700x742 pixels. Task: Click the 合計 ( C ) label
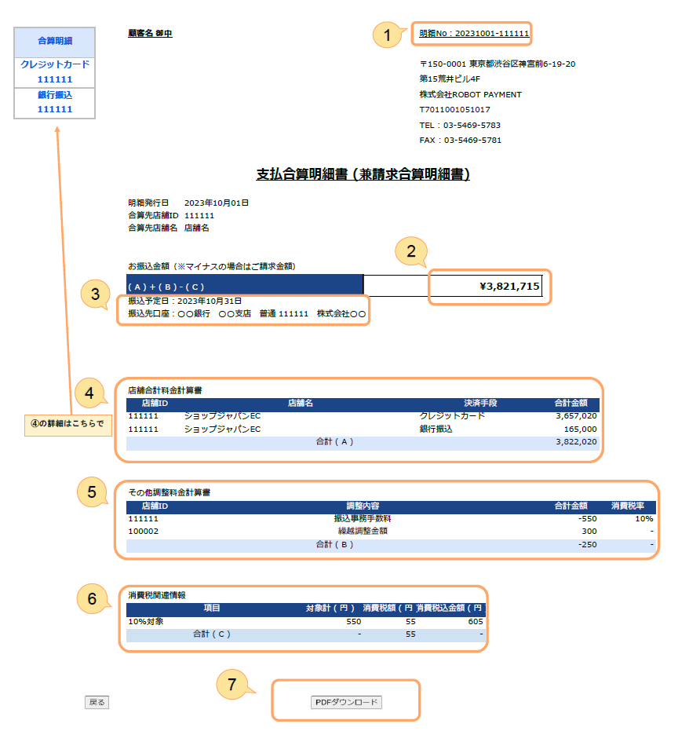click(212, 634)
